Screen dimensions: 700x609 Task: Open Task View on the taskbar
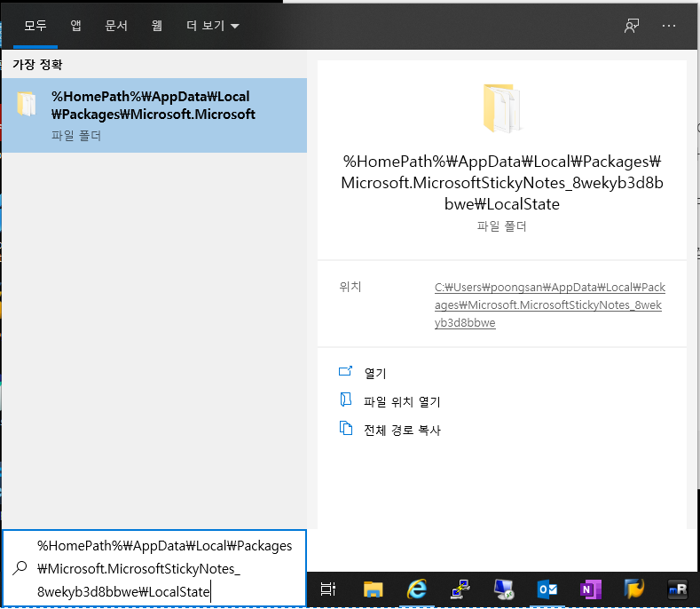328,589
